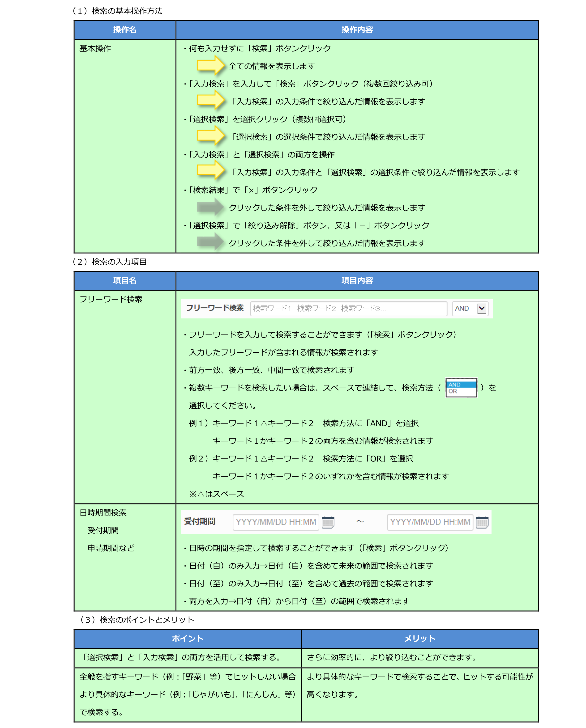Click the 受付期間 text under 日時期間検索
This screenshot has width=586, height=728.
[x=103, y=531]
